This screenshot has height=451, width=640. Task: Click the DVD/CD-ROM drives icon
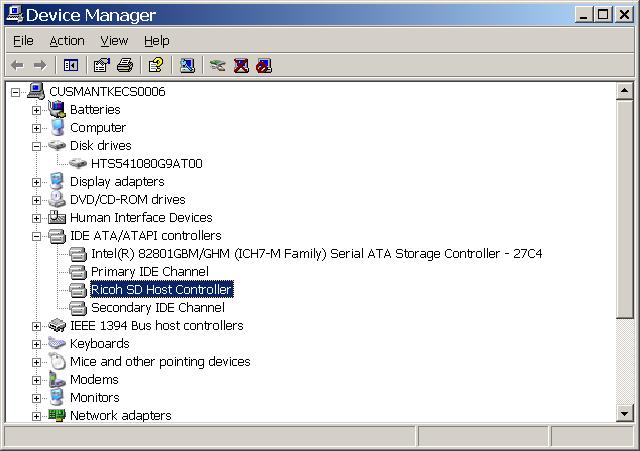pos(57,199)
